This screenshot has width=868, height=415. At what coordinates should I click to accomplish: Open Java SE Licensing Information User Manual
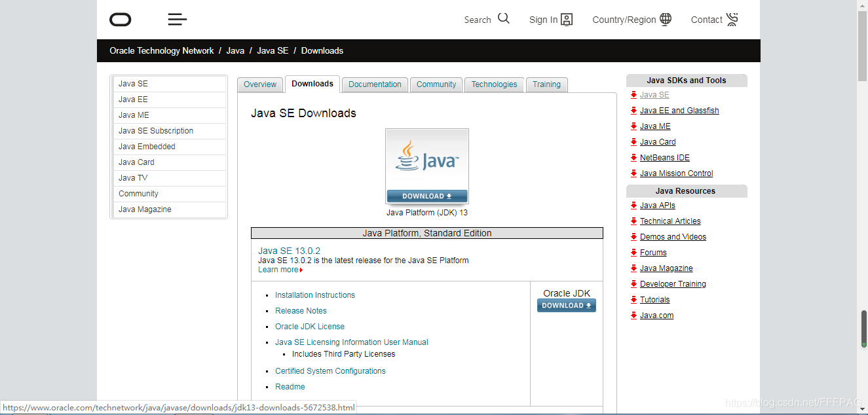tap(352, 342)
